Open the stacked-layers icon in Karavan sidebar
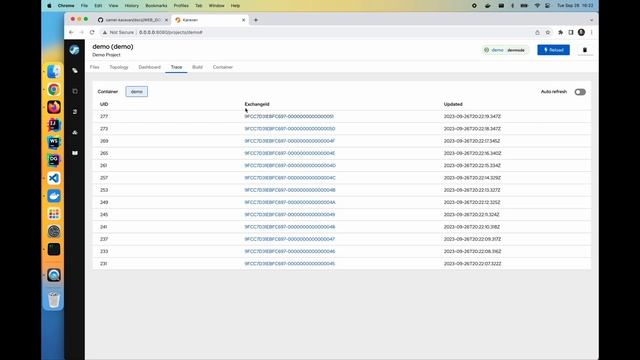640x360 pixels. point(75,112)
